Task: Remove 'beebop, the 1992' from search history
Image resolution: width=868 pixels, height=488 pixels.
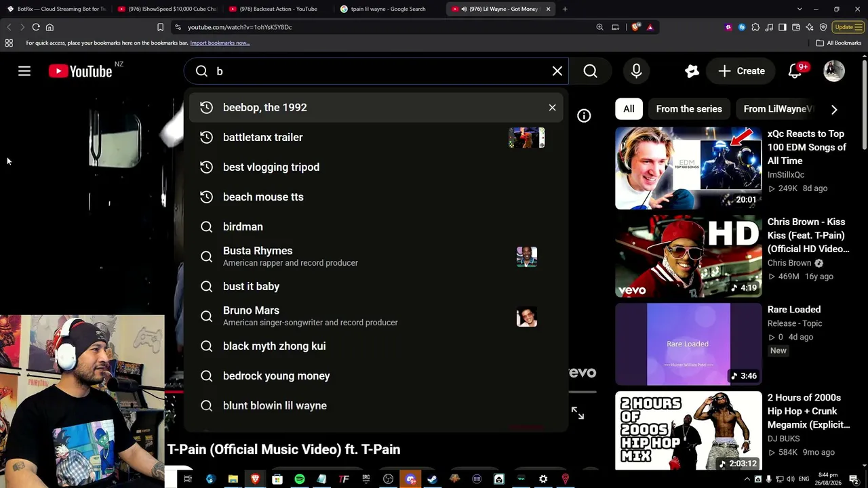Action: pos(552,107)
